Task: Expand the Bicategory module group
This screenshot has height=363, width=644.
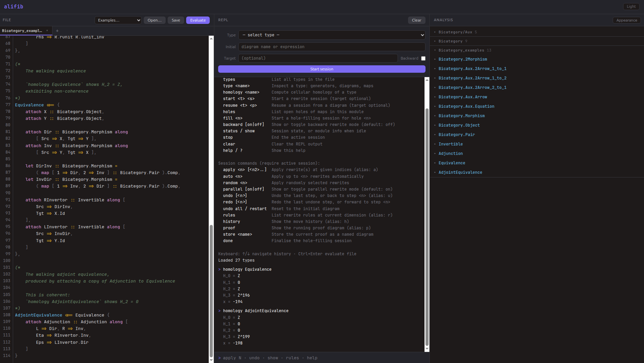Action: (450, 41)
